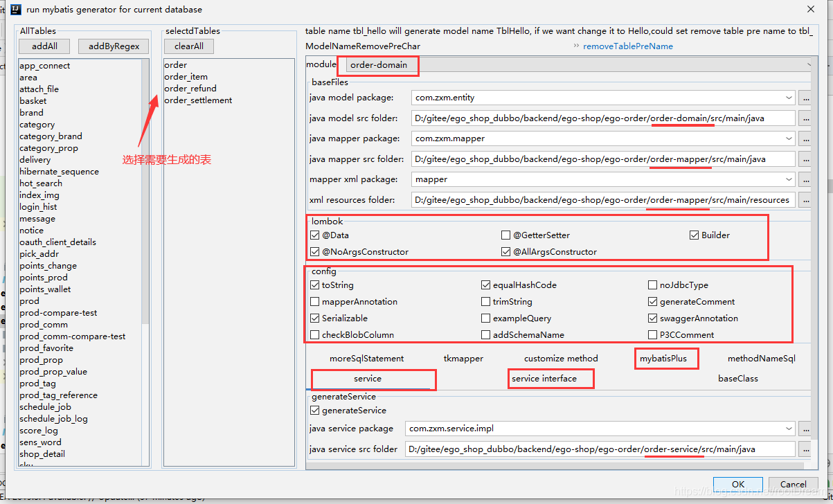The image size is (833, 504).
Task: Switch to the customize method tab
Action: (561, 359)
